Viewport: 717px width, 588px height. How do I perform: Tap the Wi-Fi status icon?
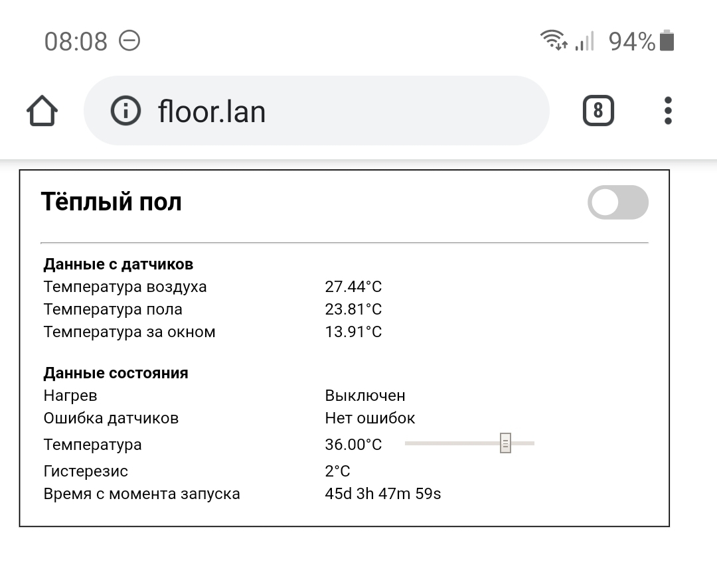554,41
